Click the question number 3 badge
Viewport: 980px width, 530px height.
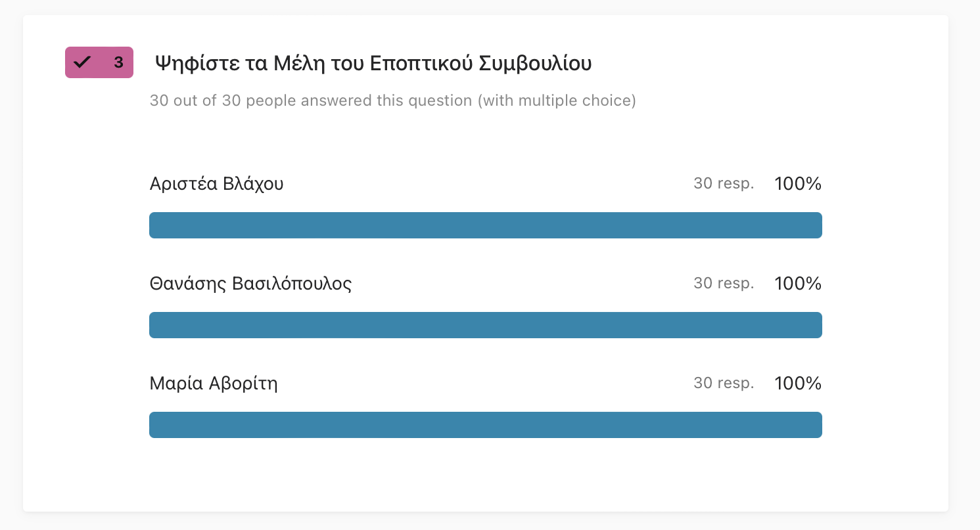(99, 62)
